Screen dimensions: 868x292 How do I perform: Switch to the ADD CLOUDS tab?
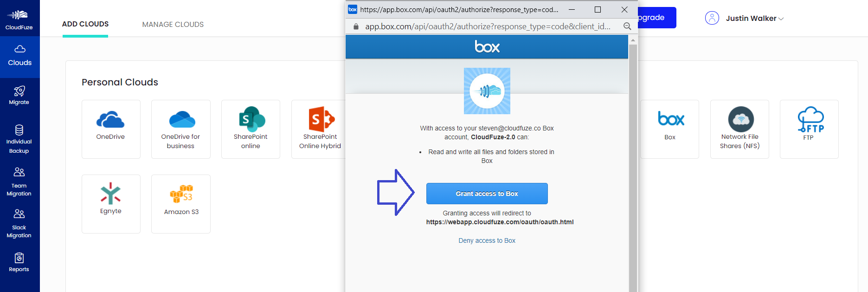(x=85, y=24)
